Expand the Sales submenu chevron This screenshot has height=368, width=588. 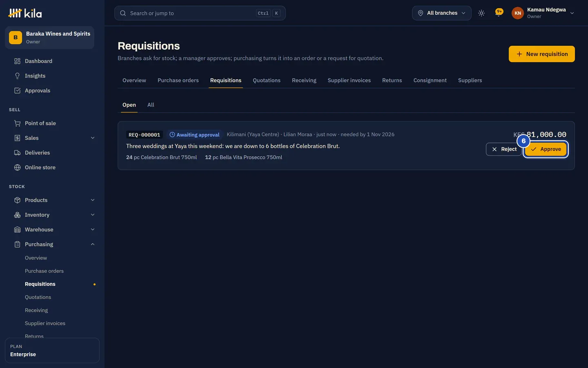pos(93,138)
